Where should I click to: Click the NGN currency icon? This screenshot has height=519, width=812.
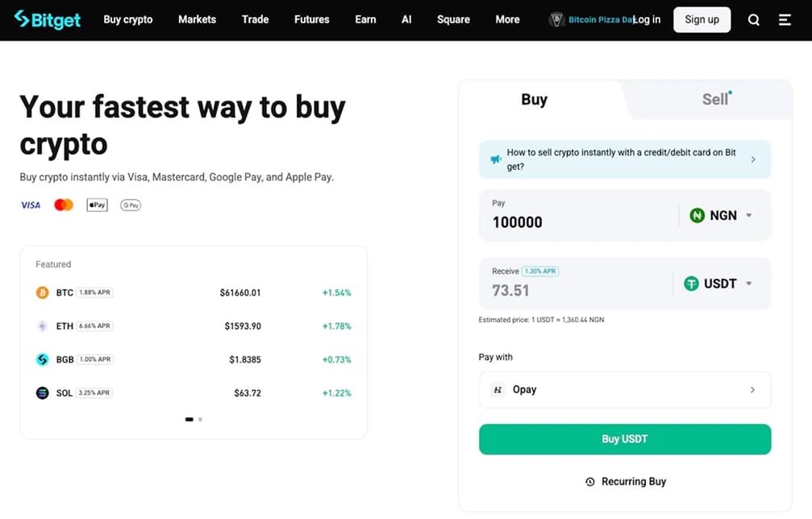click(x=697, y=215)
